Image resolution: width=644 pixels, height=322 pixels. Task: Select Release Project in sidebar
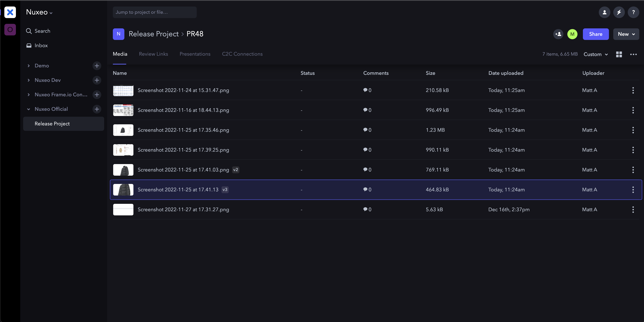click(63, 124)
